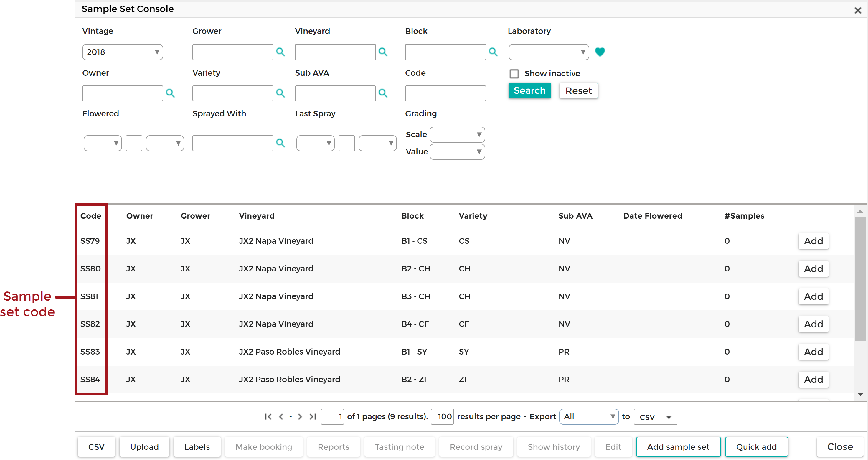Click into the Vineyard input field
The height and width of the screenshot is (460, 868).
click(x=335, y=52)
